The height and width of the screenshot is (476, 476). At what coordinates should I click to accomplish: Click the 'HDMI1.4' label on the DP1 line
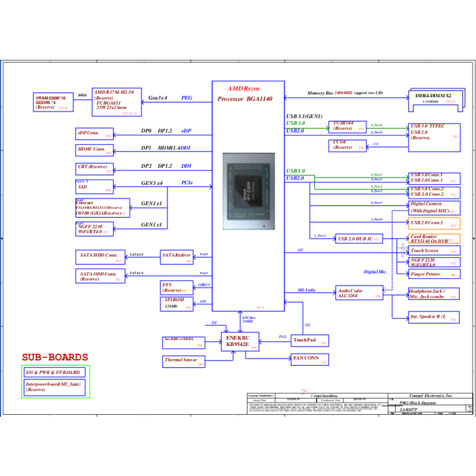[169, 148]
